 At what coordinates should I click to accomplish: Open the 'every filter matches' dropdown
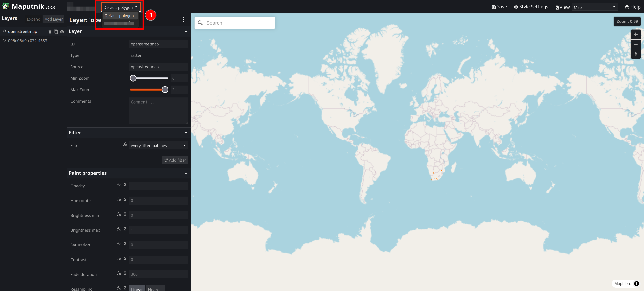(158, 146)
